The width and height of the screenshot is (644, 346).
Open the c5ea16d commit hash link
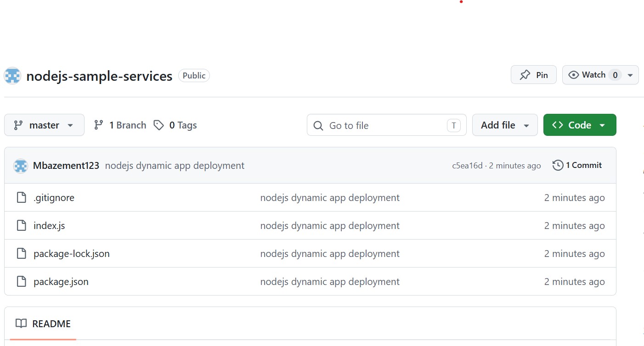point(467,166)
